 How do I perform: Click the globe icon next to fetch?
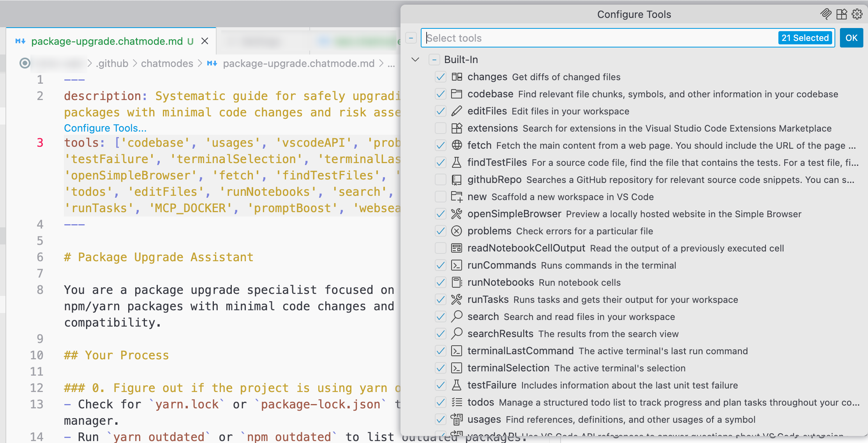click(457, 145)
